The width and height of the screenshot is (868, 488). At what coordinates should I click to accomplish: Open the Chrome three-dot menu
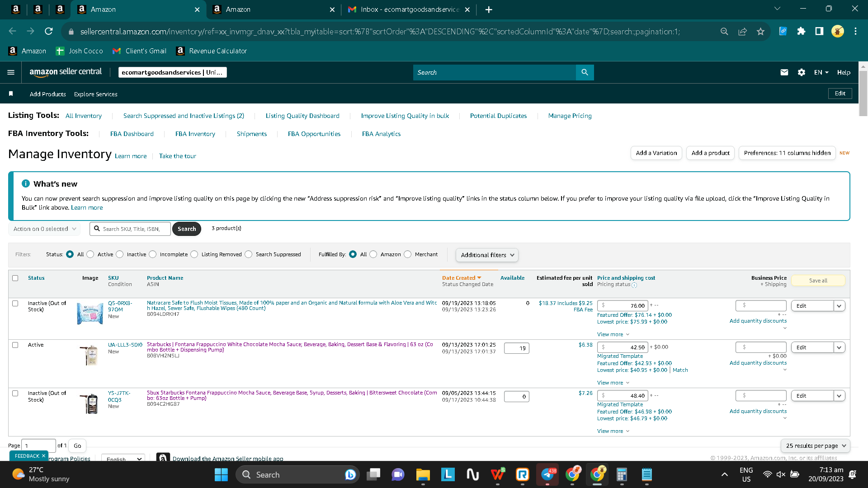point(855,31)
